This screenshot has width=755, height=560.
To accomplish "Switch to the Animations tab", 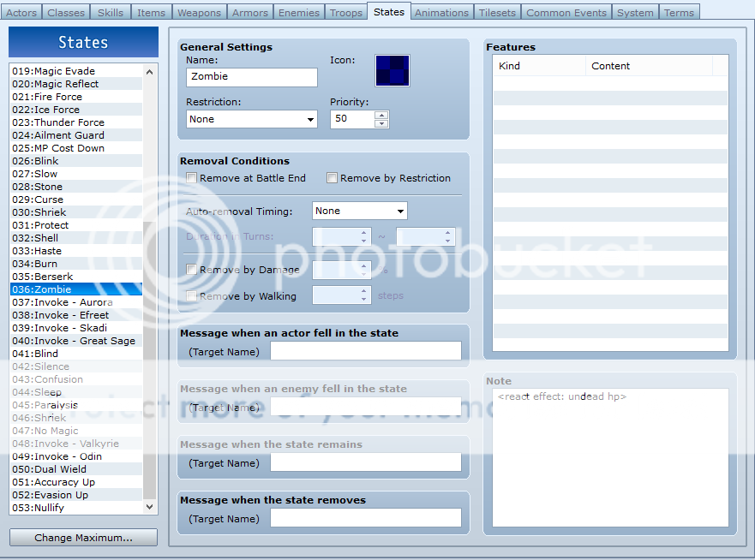I will click(x=442, y=12).
